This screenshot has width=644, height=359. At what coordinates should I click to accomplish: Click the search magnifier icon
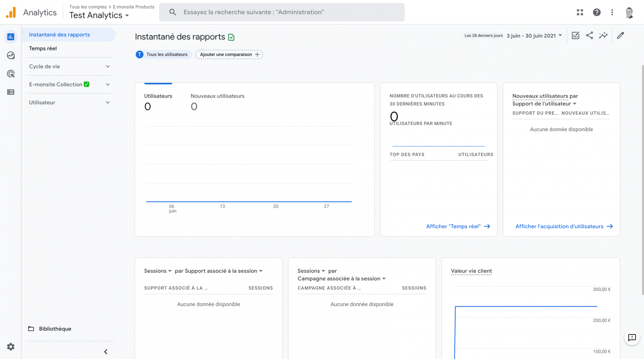[173, 12]
